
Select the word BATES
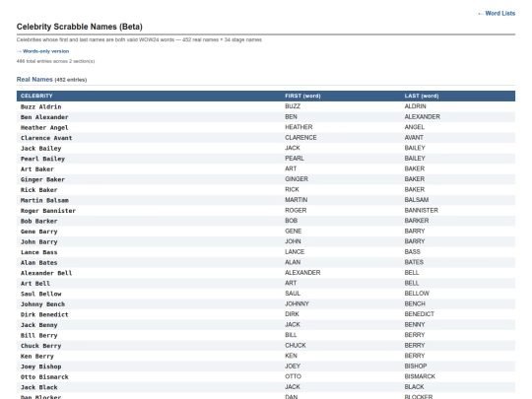tap(414, 262)
